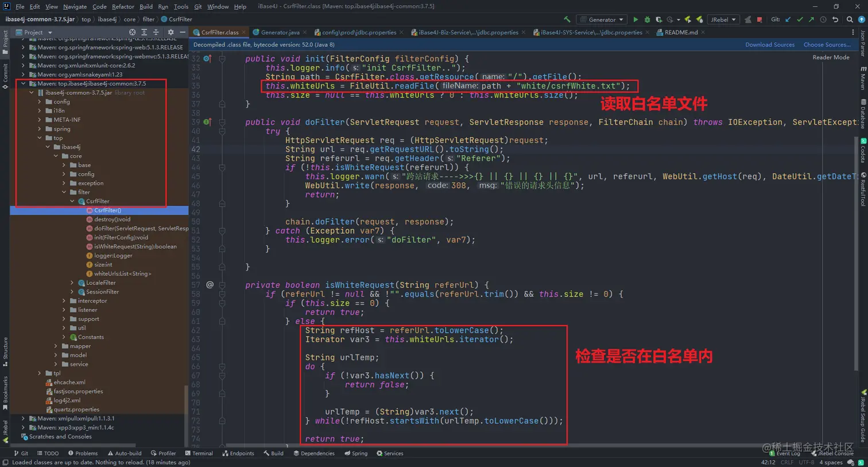Collapse the ibase4j-common:3.7.5 Maven node
Viewport: 868px width, 467px height.
[x=24, y=83]
